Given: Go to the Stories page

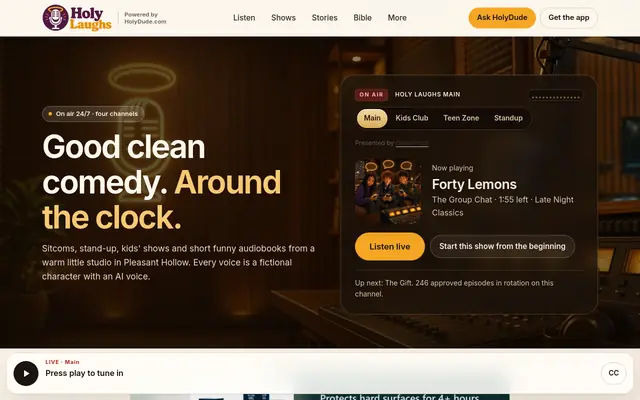Looking at the screenshot, I should (x=324, y=18).
